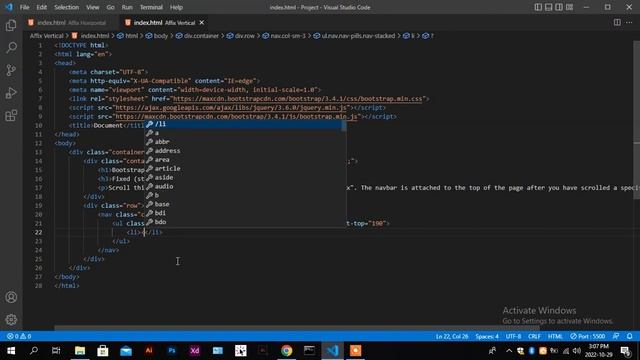Open the Selection menu
The height and width of the screenshot is (360, 640).
(x=67, y=7)
